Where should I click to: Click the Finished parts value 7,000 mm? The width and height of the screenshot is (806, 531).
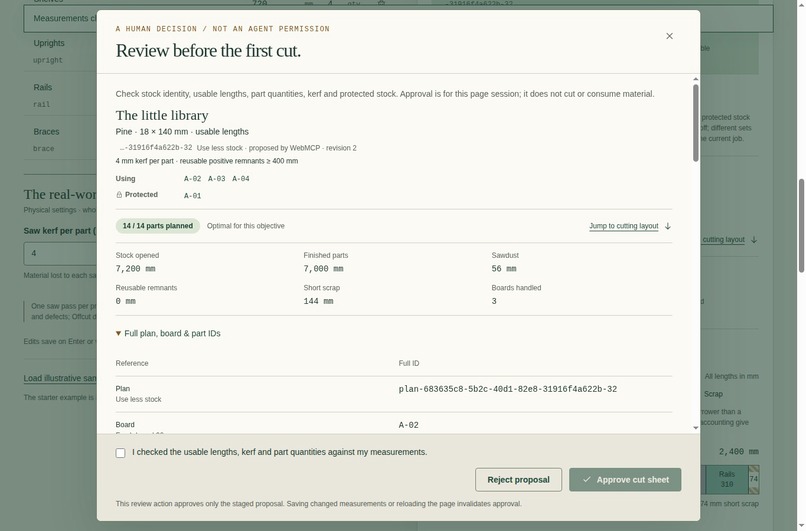[323, 269]
